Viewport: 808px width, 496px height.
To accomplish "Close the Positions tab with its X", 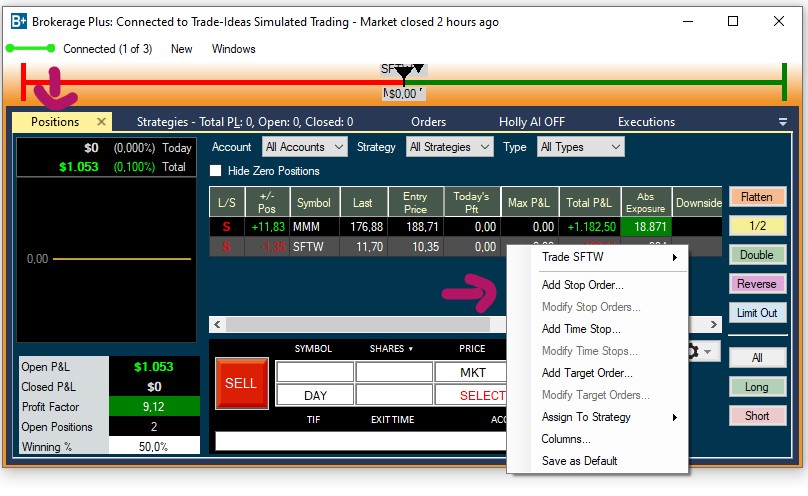I will pyautogui.click(x=101, y=122).
